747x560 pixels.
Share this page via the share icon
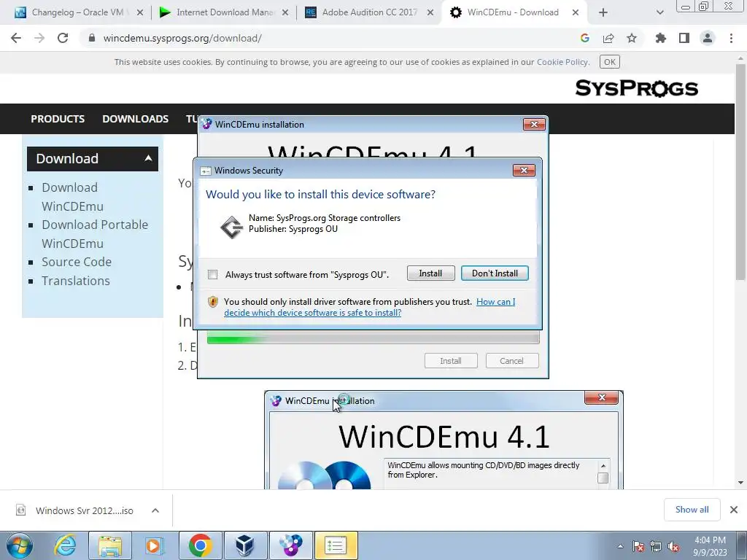click(608, 38)
